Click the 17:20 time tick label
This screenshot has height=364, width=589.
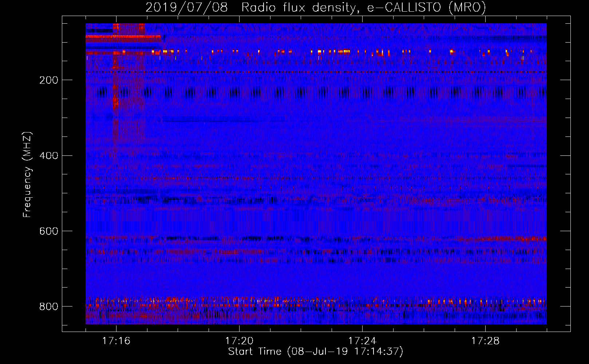pyautogui.click(x=239, y=341)
